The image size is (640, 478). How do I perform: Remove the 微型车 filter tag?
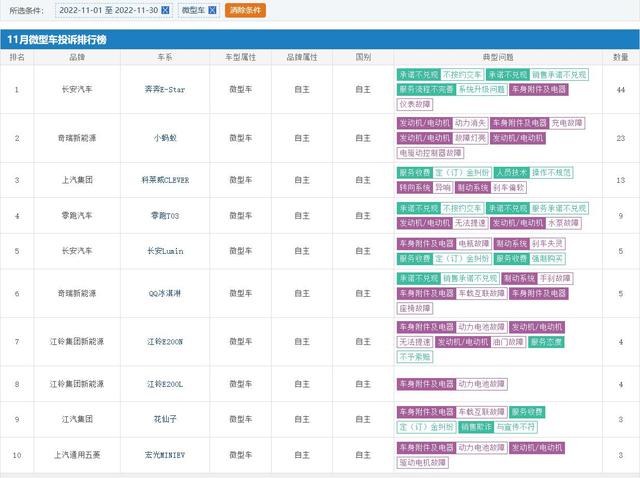[212, 10]
